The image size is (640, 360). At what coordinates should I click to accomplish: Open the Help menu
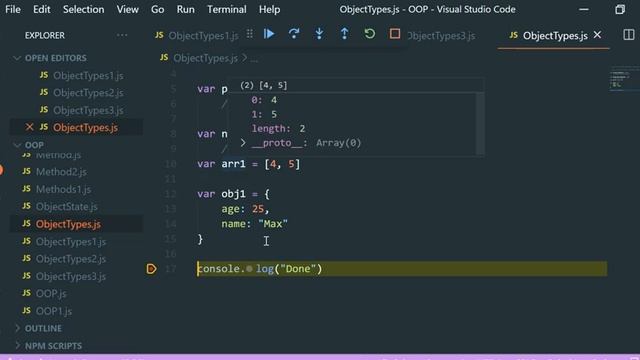269,9
